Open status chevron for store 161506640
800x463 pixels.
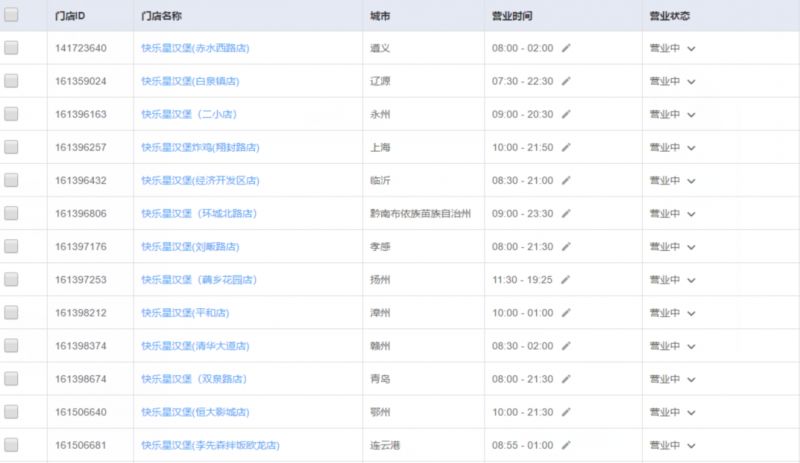(x=691, y=412)
